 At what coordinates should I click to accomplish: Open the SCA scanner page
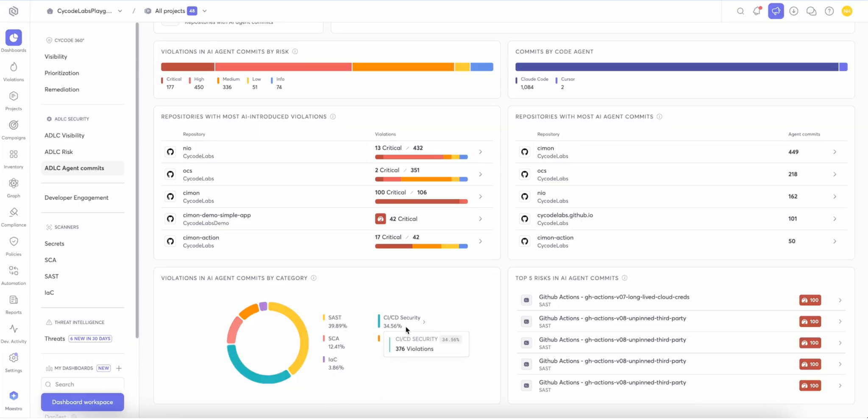tap(50, 260)
